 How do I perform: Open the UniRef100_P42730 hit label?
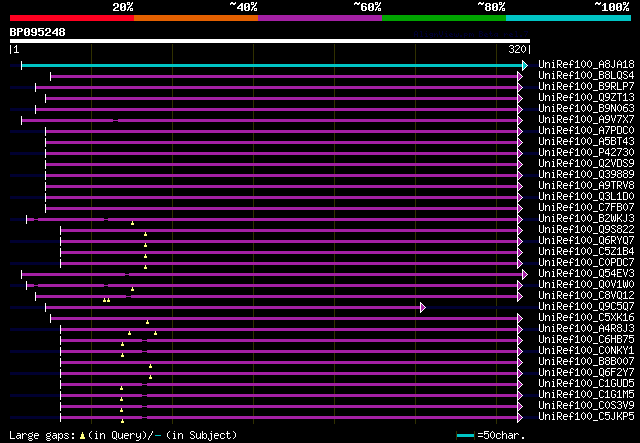point(586,153)
